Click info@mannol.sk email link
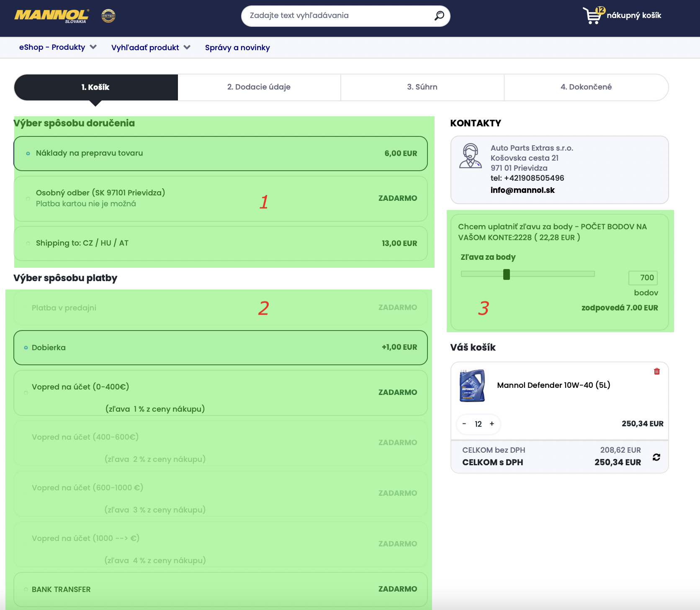The image size is (700, 610). pos(522,190)
